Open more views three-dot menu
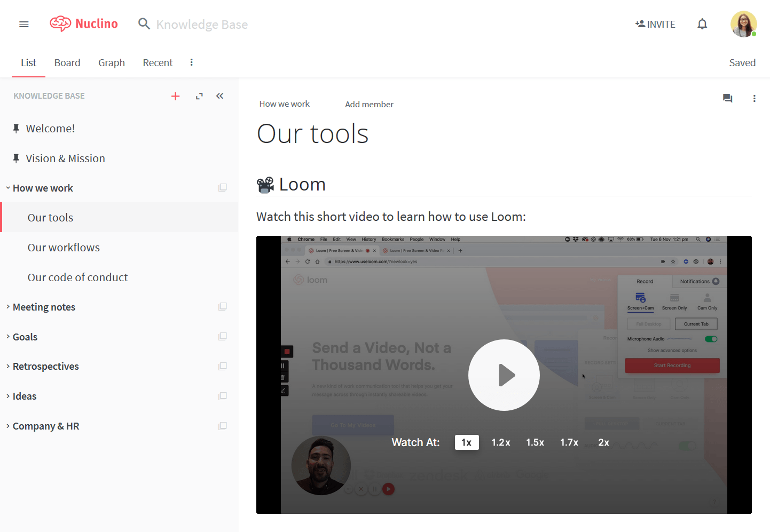 pos(192,62)
